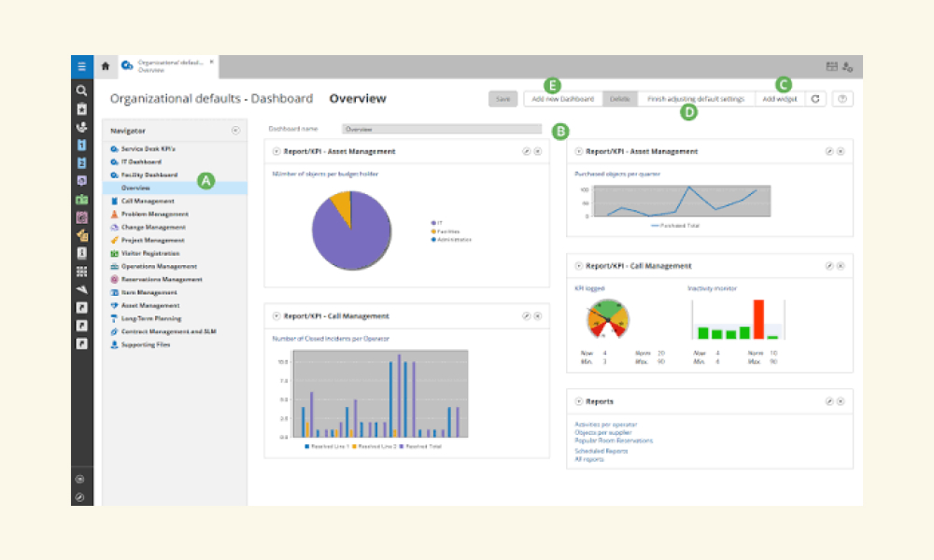Open Visitor Registration in Navigator

point(150,254)
